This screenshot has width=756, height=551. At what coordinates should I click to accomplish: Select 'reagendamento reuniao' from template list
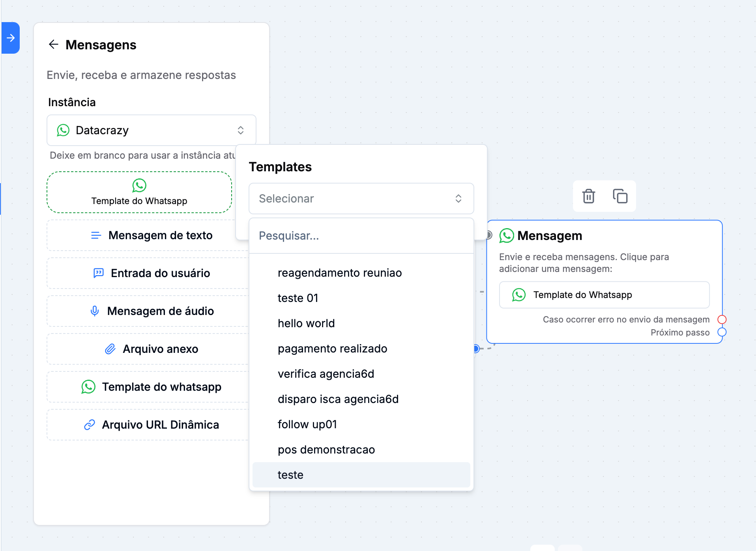[340, 273]
